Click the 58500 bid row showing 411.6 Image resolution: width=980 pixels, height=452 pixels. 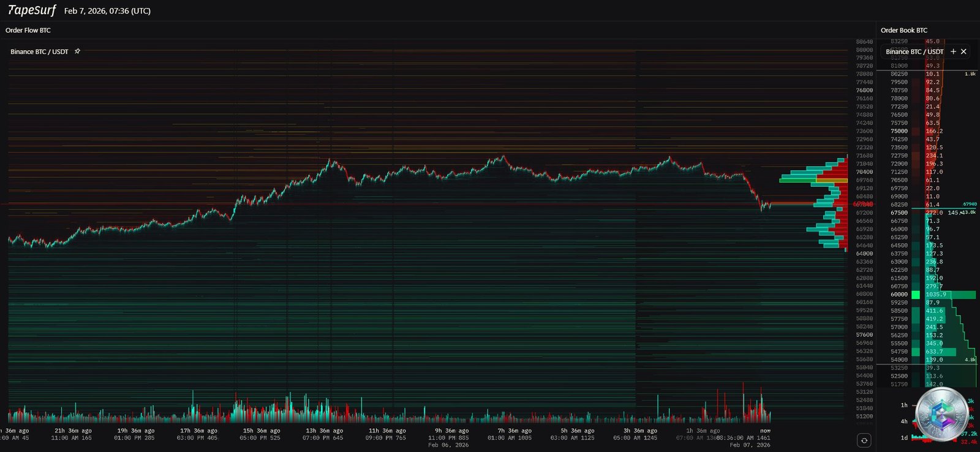(x=927, y=311)
